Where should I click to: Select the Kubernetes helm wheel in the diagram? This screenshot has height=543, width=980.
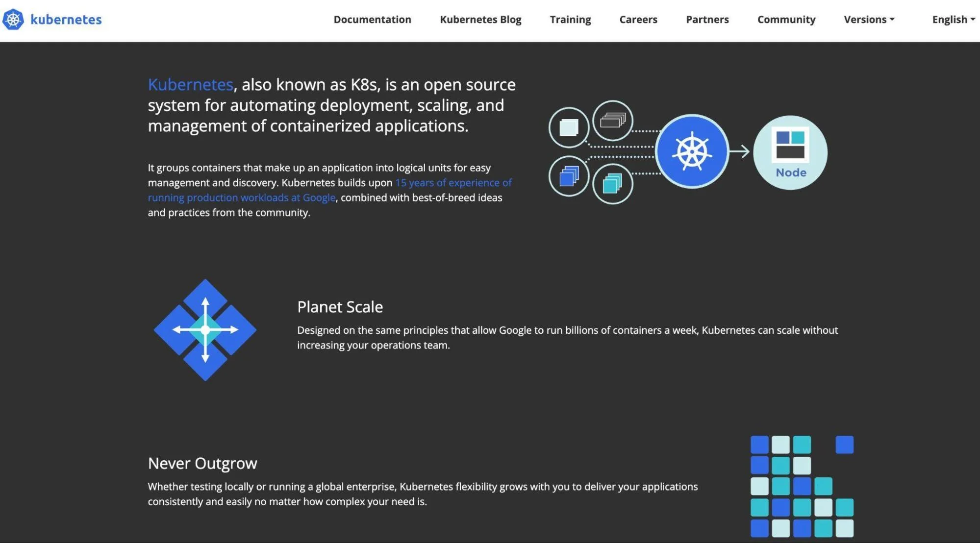pos(690,151)
